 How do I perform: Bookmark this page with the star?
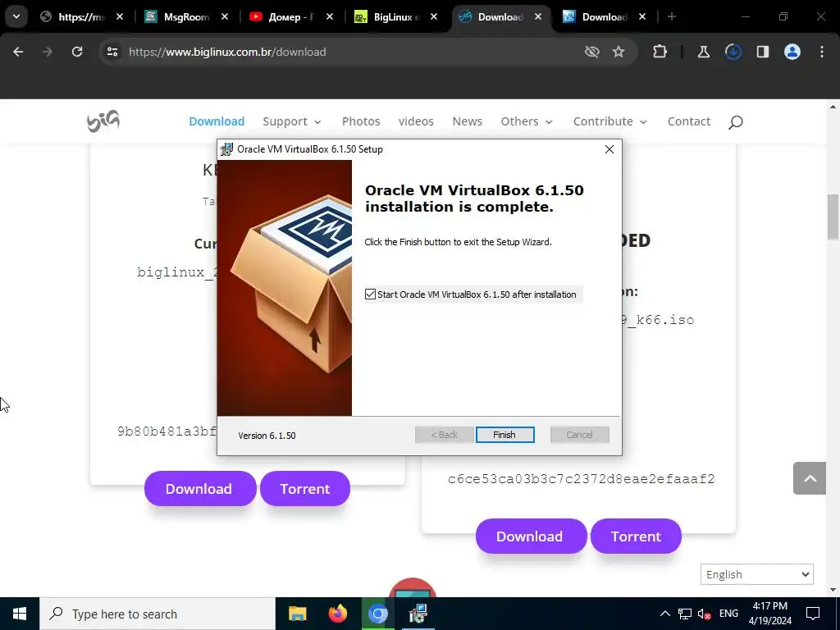(x=619, y=52)
